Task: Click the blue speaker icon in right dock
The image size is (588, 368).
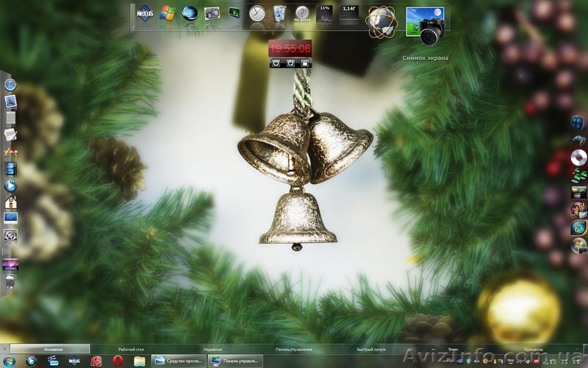Action: tap(578, 122)
